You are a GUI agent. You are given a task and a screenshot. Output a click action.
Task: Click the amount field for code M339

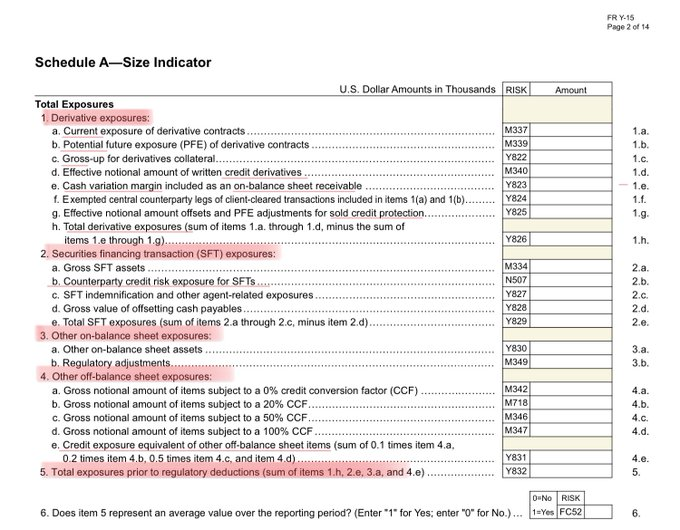point(571,144)
